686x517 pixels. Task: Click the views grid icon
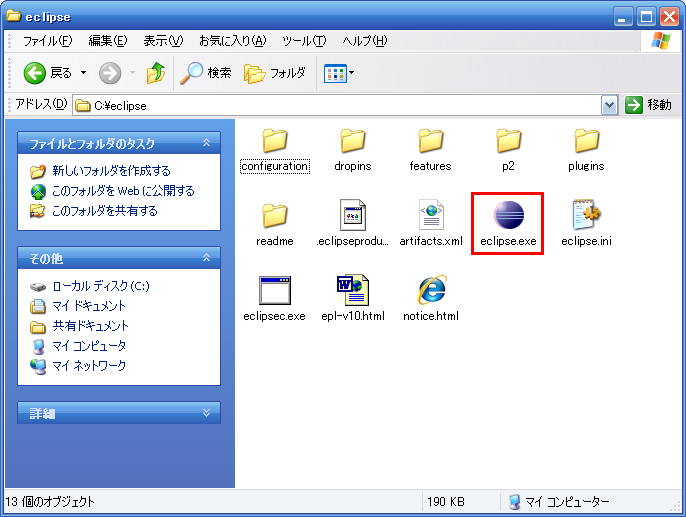335,73
